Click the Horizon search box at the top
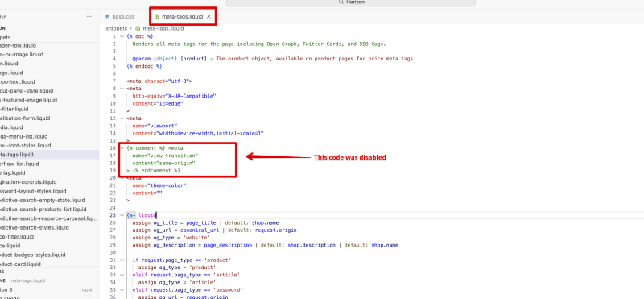 click(x=351, y=2)
